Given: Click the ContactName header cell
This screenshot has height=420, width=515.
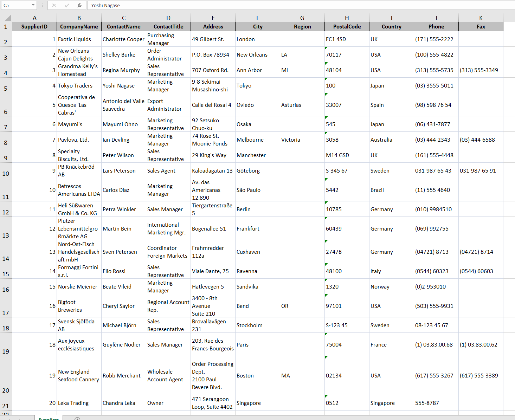Looking at the screenshot, I should [124, 27].
